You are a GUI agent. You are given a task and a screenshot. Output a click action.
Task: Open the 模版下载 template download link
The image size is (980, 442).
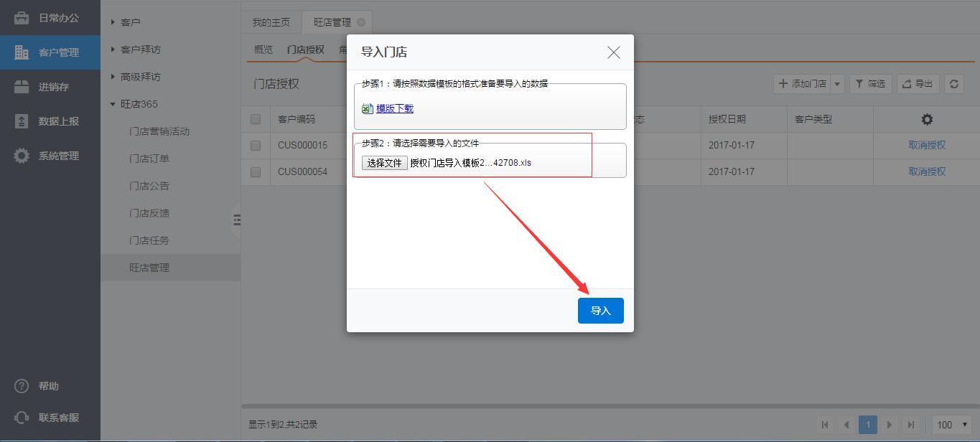click(x=394, y=108)
